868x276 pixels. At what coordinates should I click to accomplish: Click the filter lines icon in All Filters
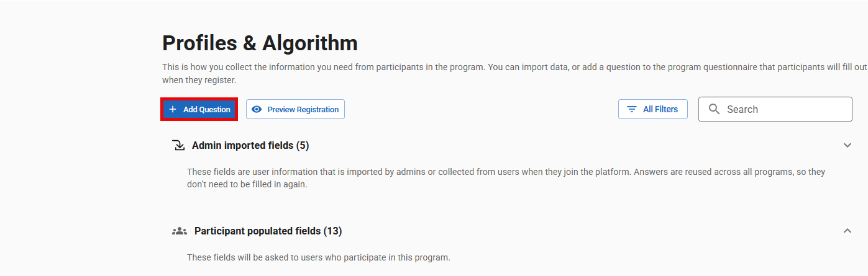[x=632, y=109]
